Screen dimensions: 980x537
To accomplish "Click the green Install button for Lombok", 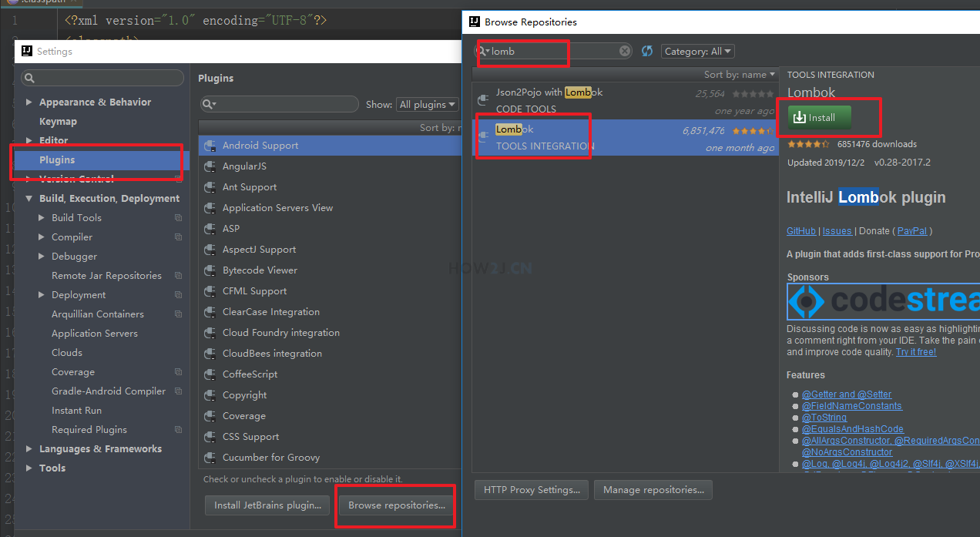I will pos(820,117).
